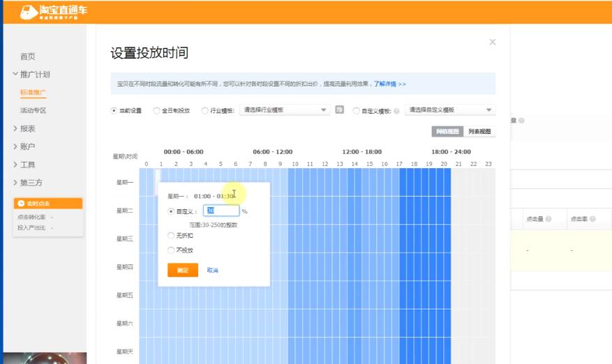Click the help icon next to 点击量
The image size is (612, 364).
tap(548, 219)
